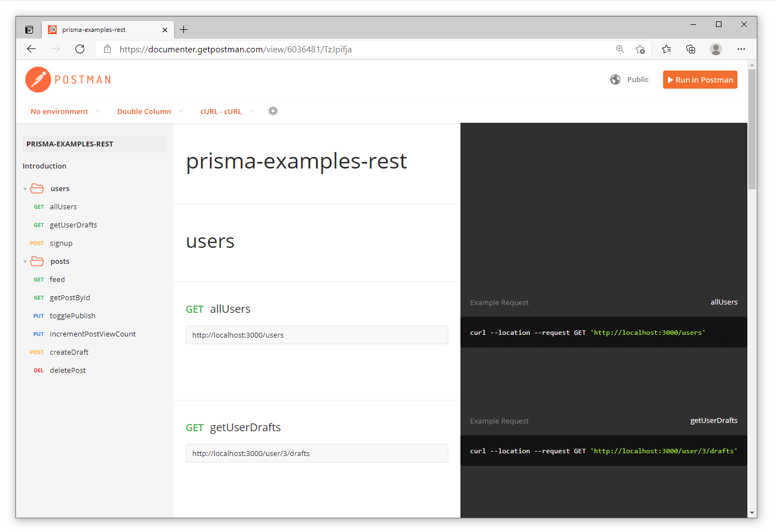Go back using the browser arrow
Image resolution: width=776 pixels, height=532 pixels.
click(31, 49)
